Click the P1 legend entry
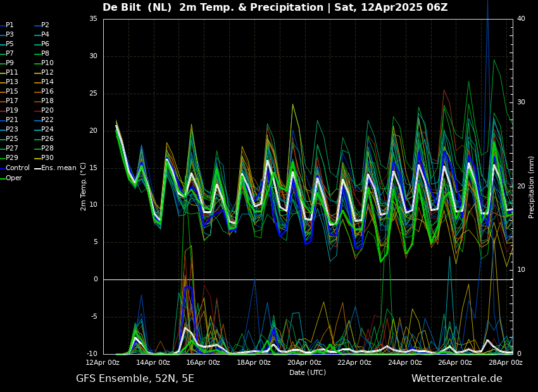The width and height of the screenshot is (538, 392). tap(7, 25)
